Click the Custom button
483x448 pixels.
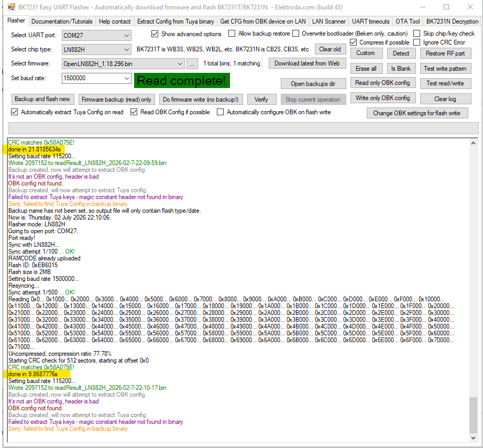pyautogui.click(x=366, y=53)
